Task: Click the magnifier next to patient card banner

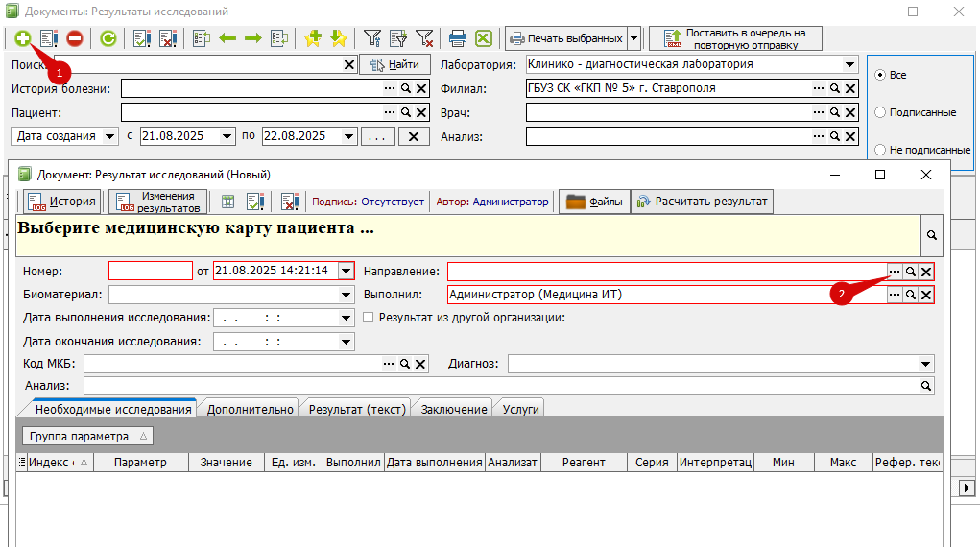Action: 931,235
